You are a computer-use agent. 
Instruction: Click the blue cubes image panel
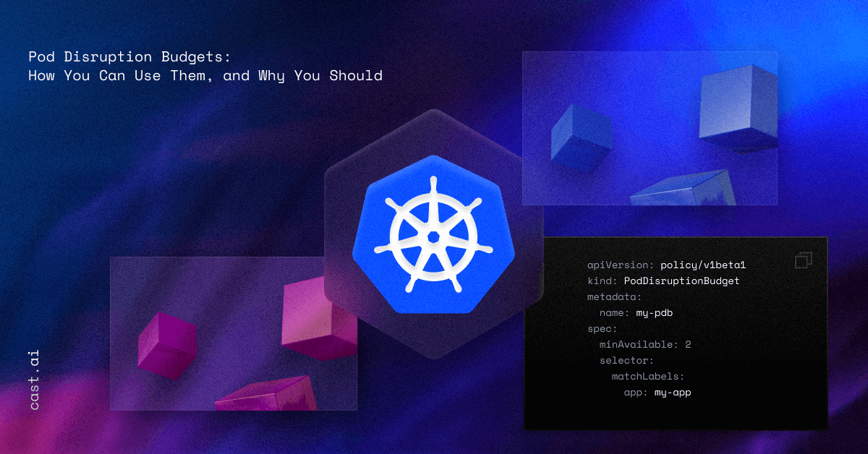(x=650, y=128)
